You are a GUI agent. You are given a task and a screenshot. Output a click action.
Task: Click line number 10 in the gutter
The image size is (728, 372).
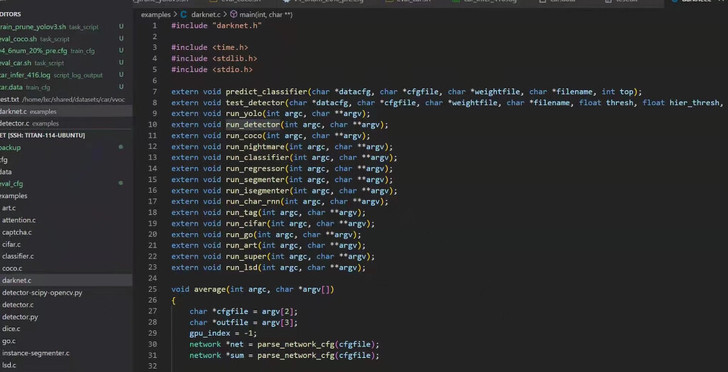[153, 125]
